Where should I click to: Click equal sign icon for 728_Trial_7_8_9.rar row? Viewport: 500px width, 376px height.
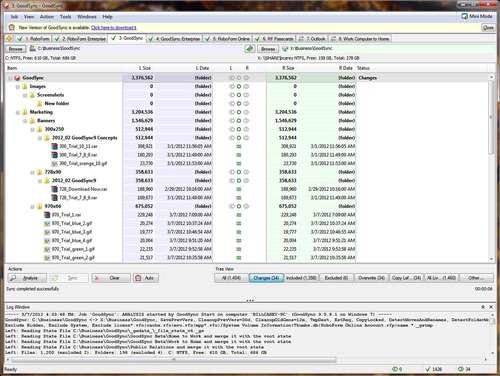[x=239, y=198]
